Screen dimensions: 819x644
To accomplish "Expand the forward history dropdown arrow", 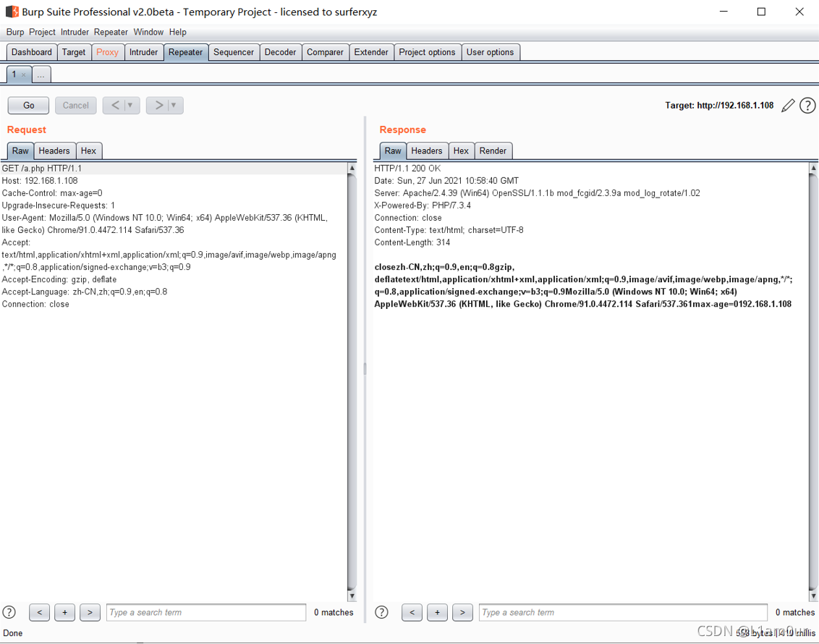I will pos(174,106).
